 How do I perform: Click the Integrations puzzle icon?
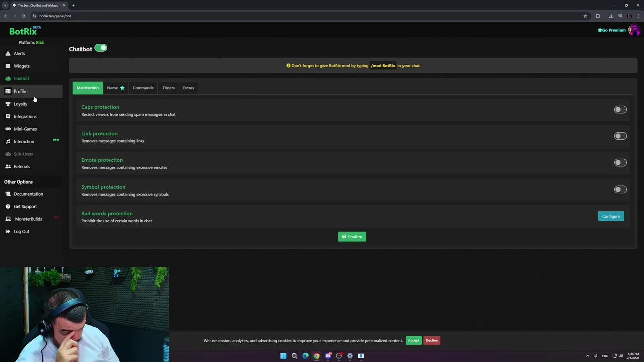pyautogui.click(x=8, y=116)
